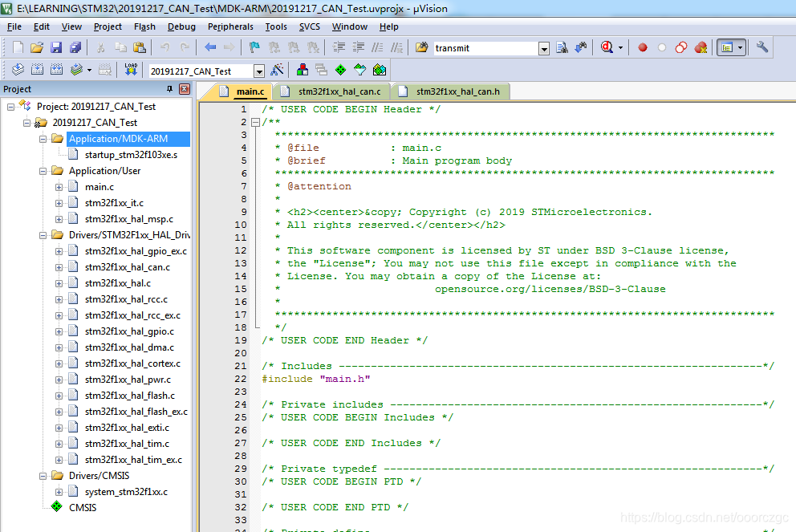Open the target selection dropdown 20191217_CAN_Test

(259, 71)
